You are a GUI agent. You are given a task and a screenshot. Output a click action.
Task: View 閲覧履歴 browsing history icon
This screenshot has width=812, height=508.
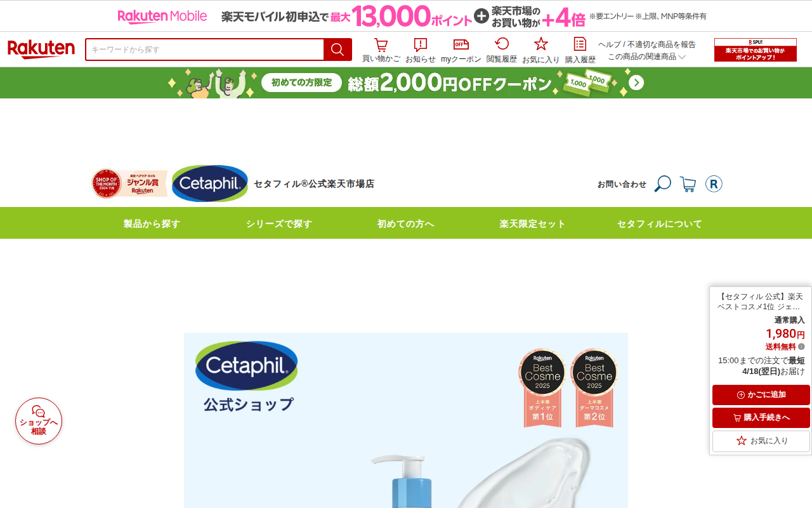(x=501, y=50)
